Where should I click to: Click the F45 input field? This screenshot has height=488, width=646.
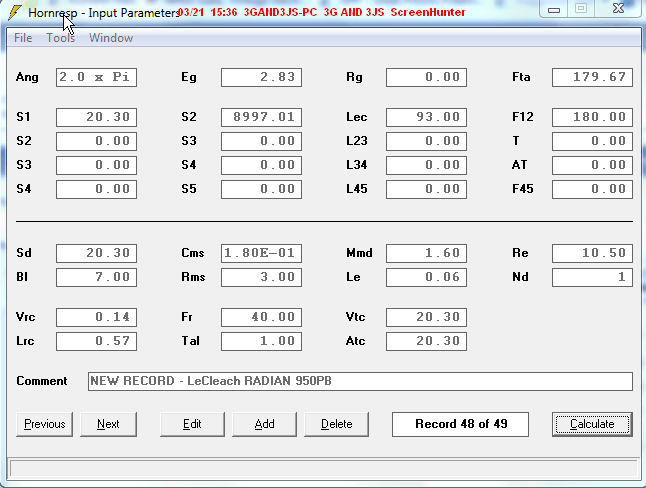[592, 189]
